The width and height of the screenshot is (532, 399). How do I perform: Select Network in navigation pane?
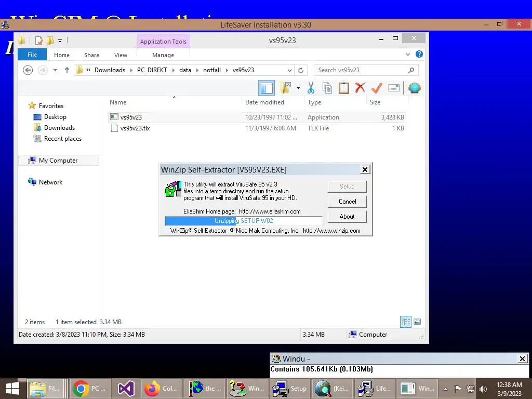[50, 182]
